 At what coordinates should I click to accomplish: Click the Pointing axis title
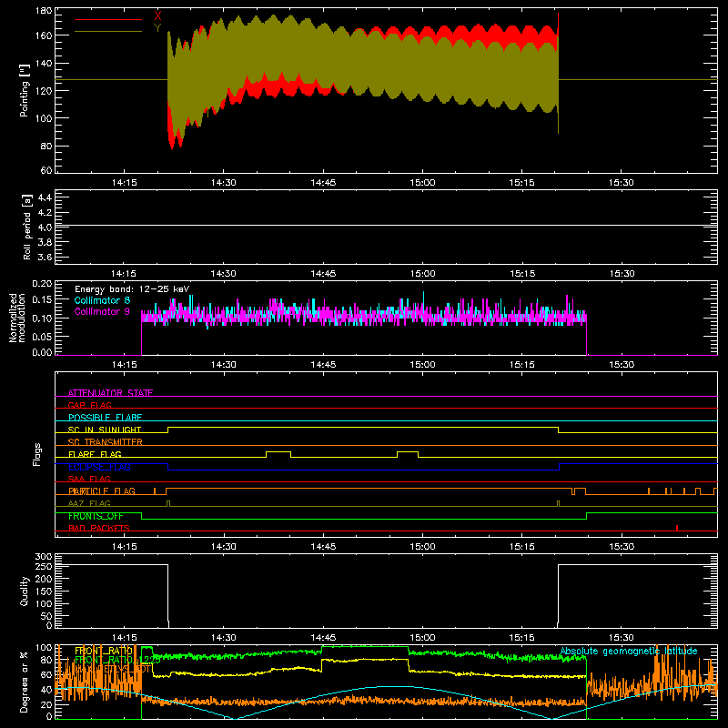[25, 90]
